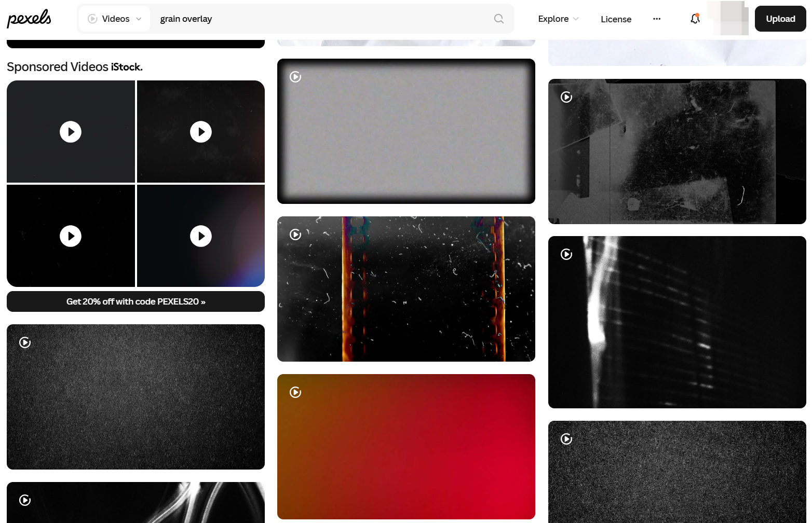Screen dimensions: 812x523
Task: Click the search magnifying glass icon
Action: tap(498, 18)
